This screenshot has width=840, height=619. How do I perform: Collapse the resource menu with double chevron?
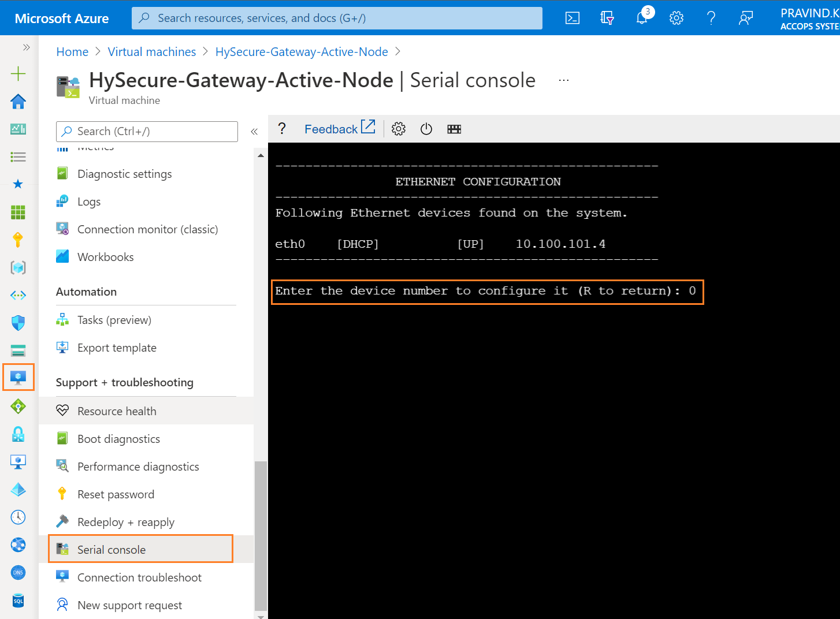click(x=254, y=132)
